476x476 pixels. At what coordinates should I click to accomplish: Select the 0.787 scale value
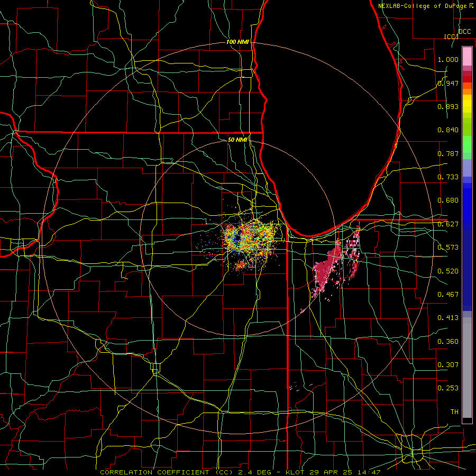pos(448,153)
